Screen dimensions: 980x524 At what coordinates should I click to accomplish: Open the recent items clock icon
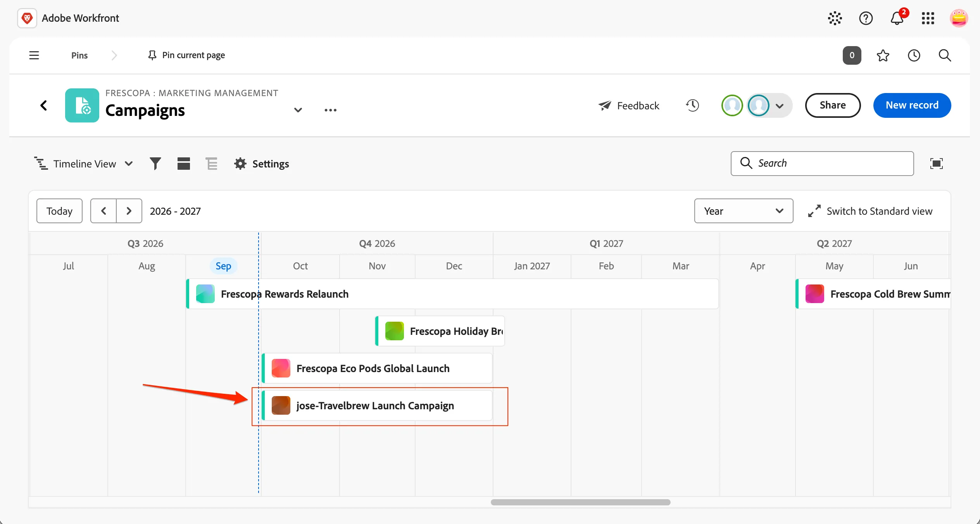coord(914,55)
